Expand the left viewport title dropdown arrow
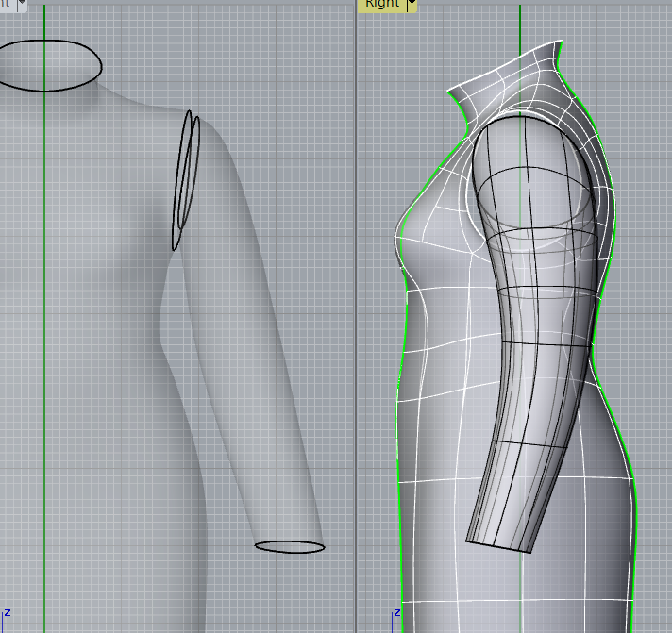Viewport: 672px width, 633px height. point(22,4)
